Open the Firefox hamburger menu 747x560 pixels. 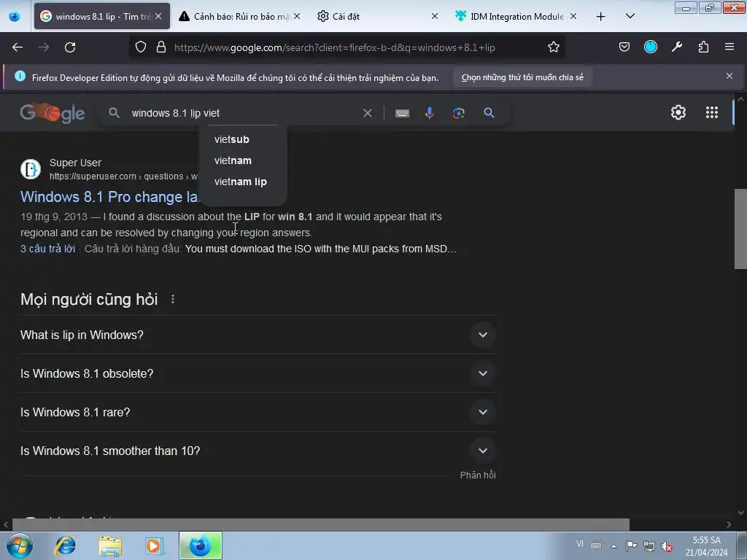click(x=729, y=47)
